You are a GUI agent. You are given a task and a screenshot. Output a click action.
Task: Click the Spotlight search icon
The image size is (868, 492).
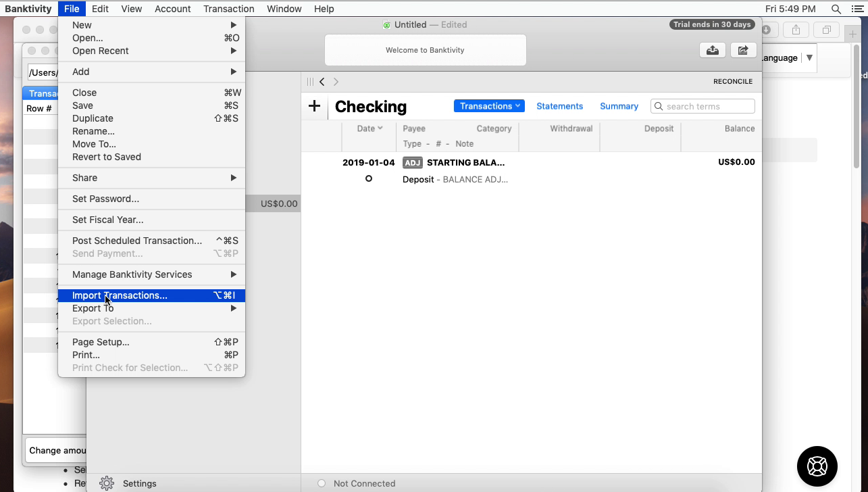point(836,9)
